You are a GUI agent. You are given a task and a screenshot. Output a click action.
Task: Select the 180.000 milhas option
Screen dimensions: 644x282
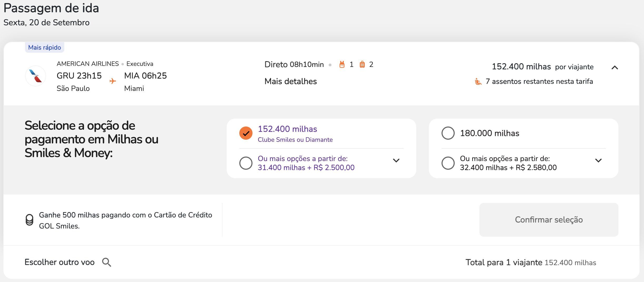pyautogui.click(x=448, y=133)
